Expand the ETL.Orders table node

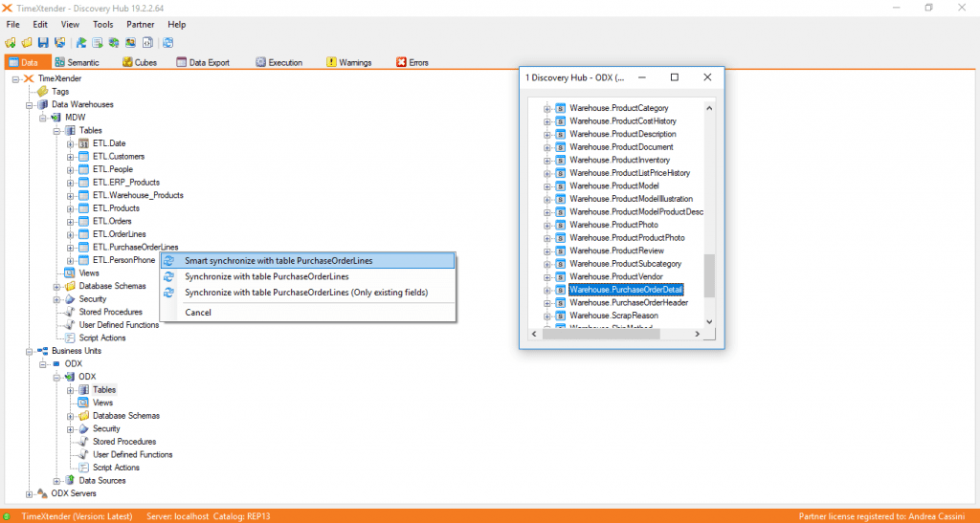click(70, 222)
